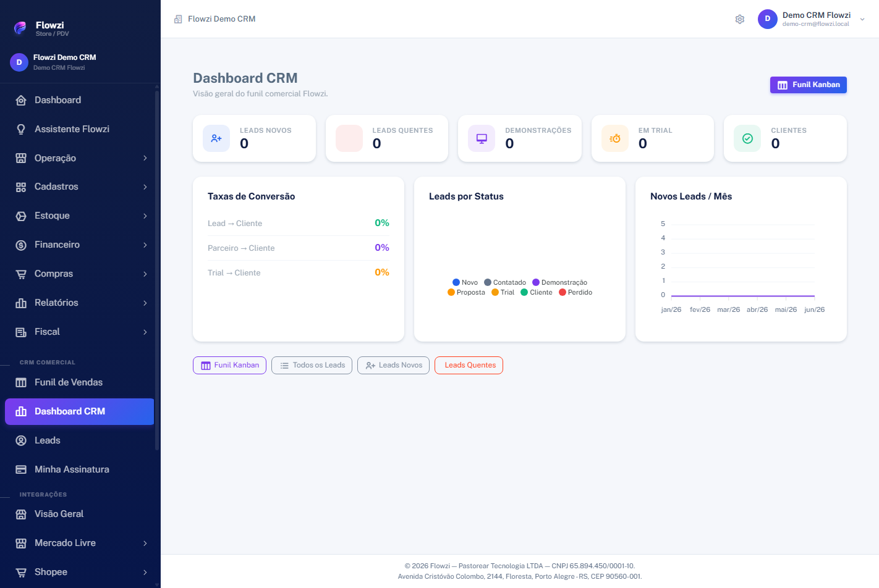Click the Funil de Vendas sidebar icon
This screenshot has height=588, width=879.
[x=21, y=382]
